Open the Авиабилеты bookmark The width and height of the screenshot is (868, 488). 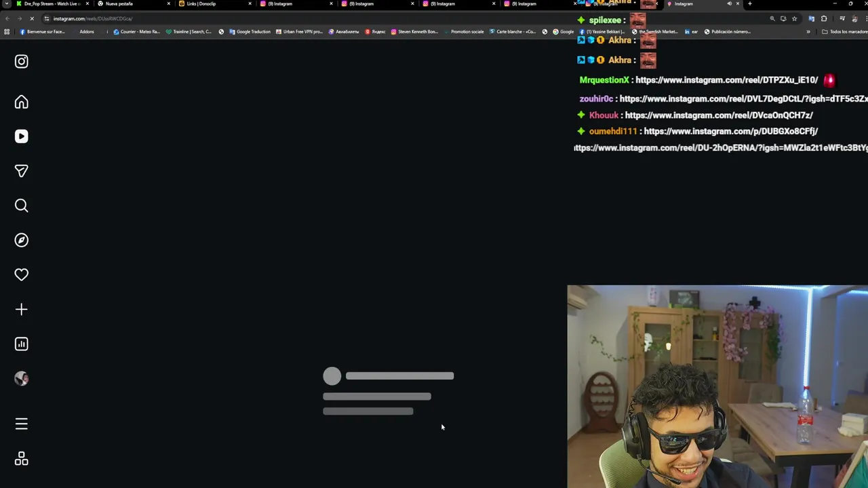point(344,31)
